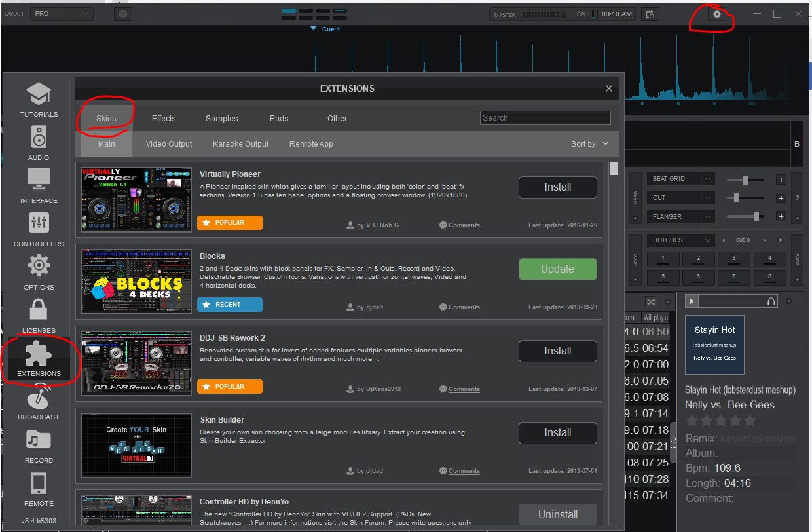Toggle the PADS panel indicator dot
The width and height of the screenshot is (812, 532).
coord(797,279)
